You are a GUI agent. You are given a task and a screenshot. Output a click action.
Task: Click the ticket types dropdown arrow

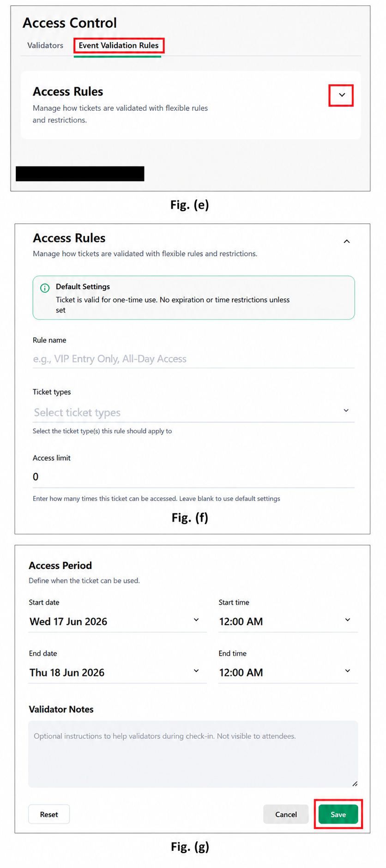pyautogui.click(x=346, y=410)
